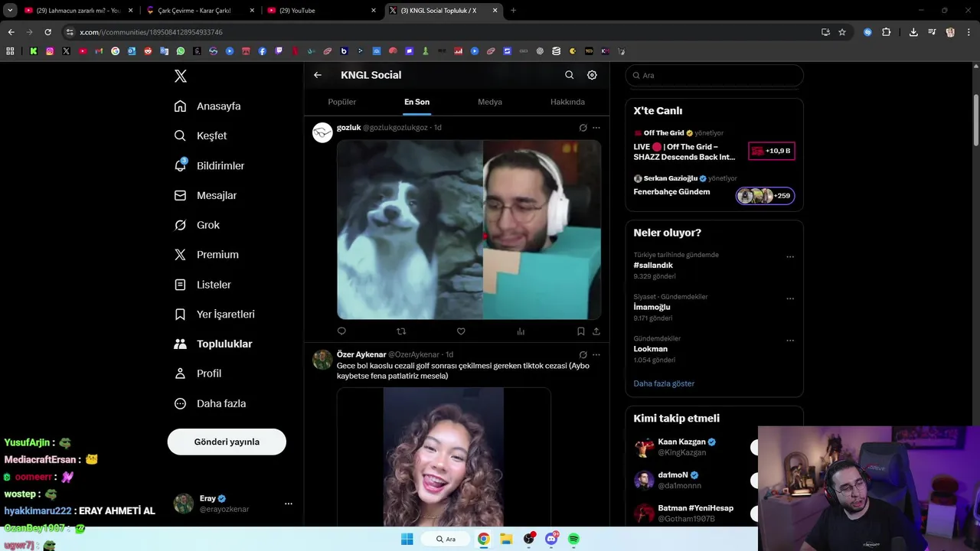Bookmark this page with star icon

pos(842,32)
